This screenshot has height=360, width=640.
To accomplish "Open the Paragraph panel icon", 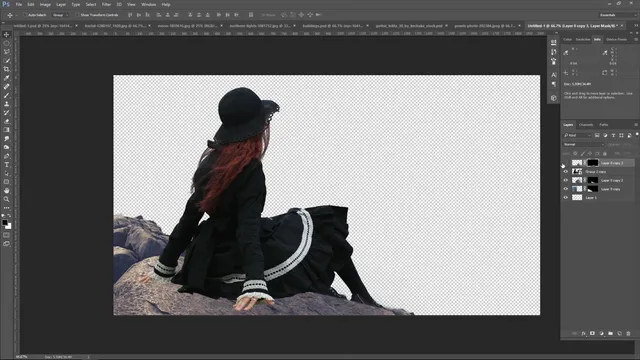I will pos(553,84).
